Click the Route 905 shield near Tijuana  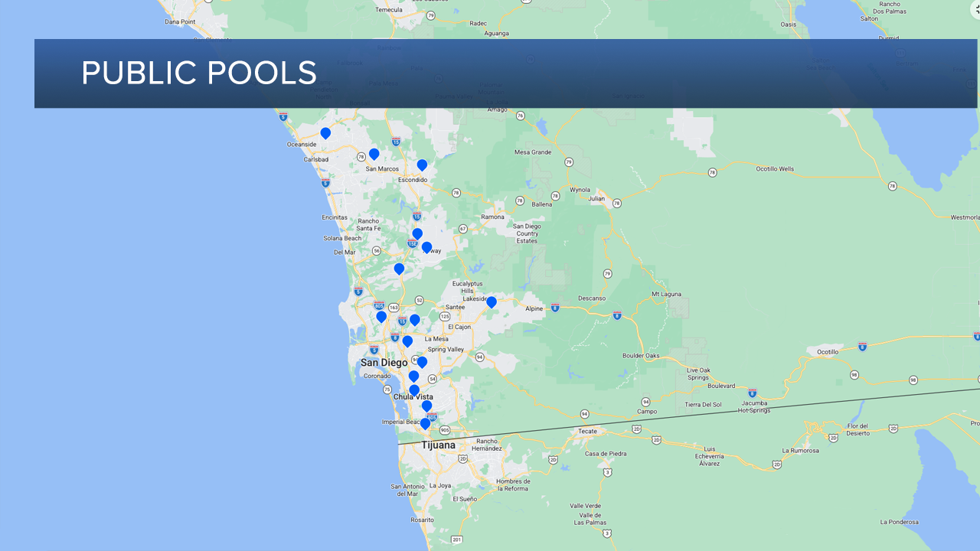[x=446, y=430]
